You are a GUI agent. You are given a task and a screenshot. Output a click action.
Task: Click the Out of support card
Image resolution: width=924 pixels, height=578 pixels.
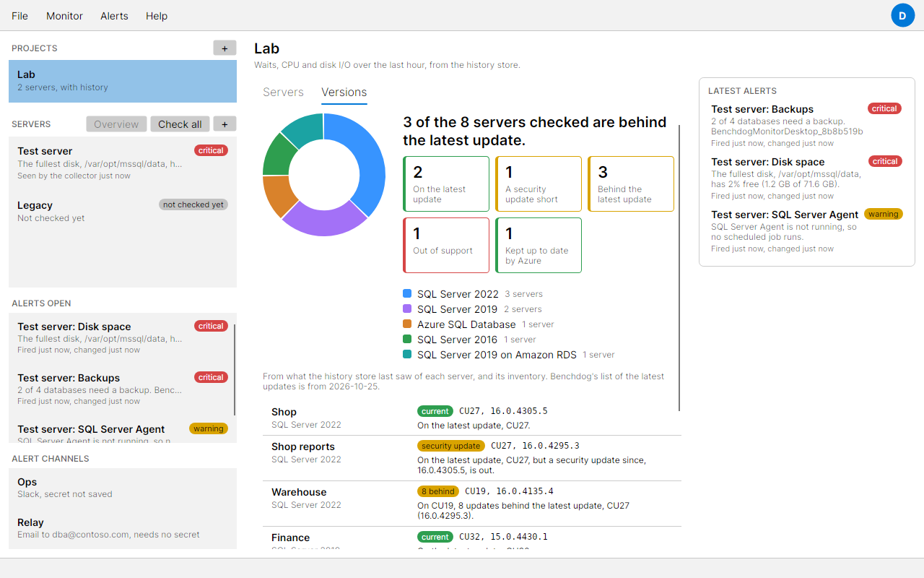tap(446, 246)
